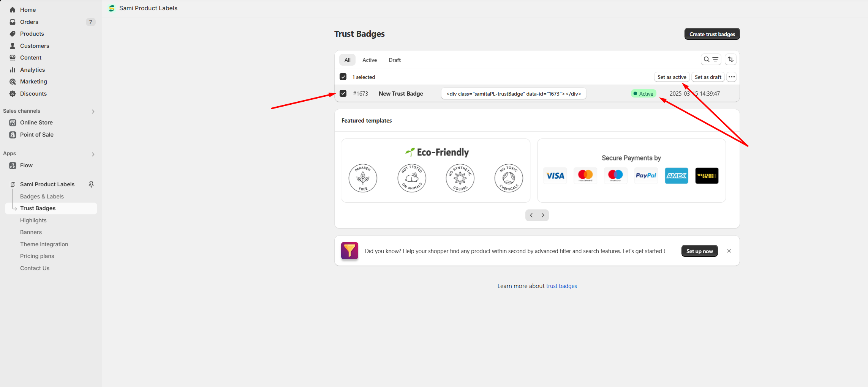Image resolution: width=868 pixels, height=387 pixels.
Task: Dismiss the Did you know banner
Action: (x=729, y=251)
